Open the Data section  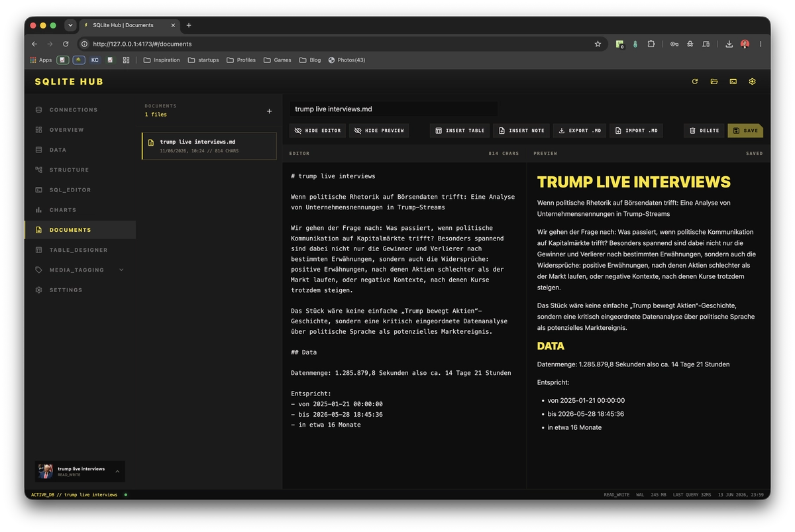(80, 150)
